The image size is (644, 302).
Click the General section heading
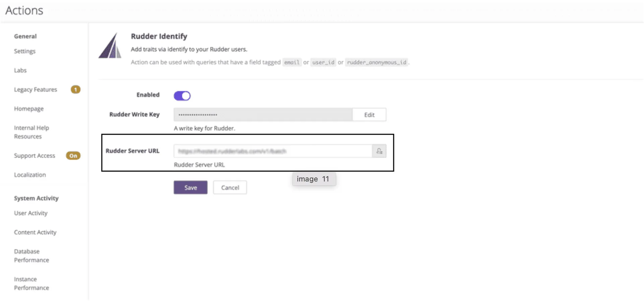point(25,36)
